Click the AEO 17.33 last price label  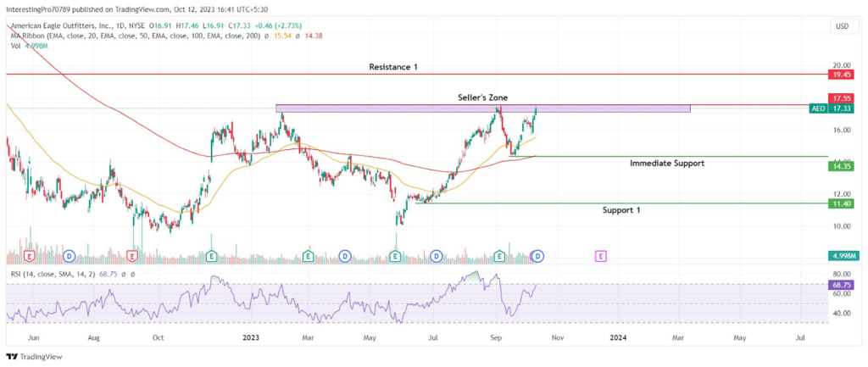(x=832, y=108)
